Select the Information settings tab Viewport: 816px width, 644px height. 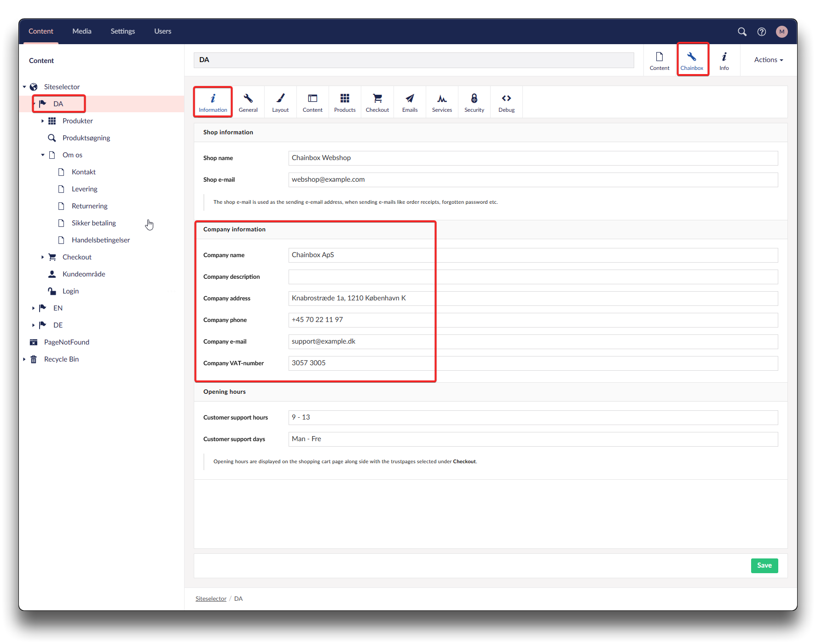[213, 102]
